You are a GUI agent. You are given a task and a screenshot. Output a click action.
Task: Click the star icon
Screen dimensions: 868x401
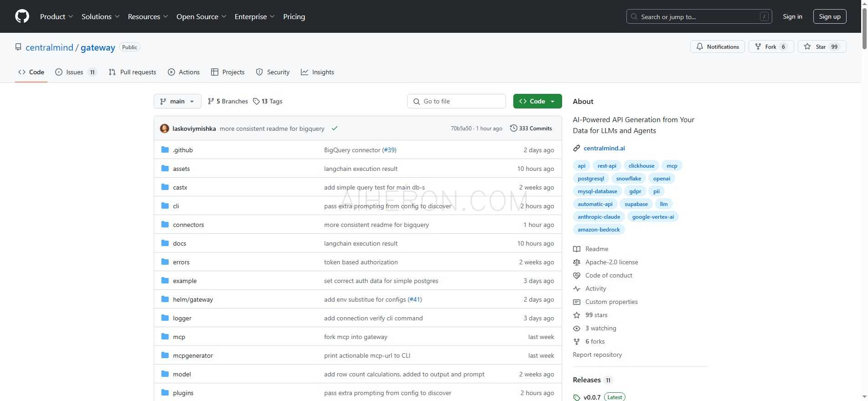pyautogui.click(x=807, y=46)
